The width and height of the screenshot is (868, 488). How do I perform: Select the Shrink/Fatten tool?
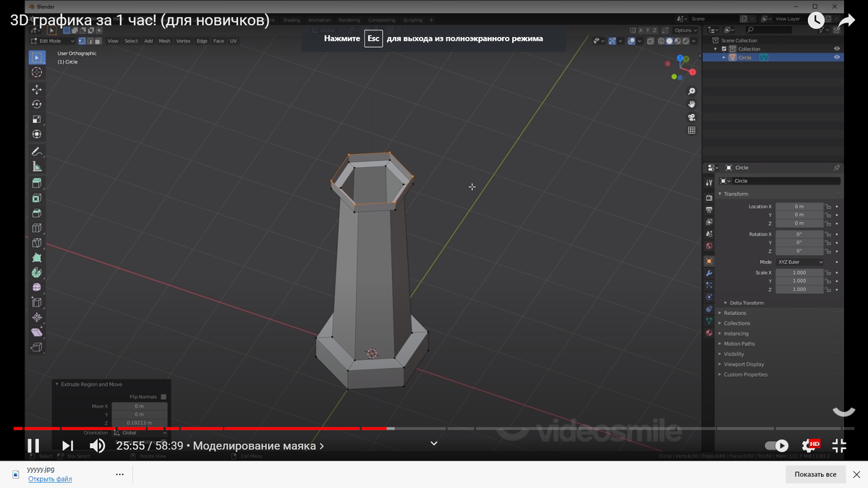(37, 317)
